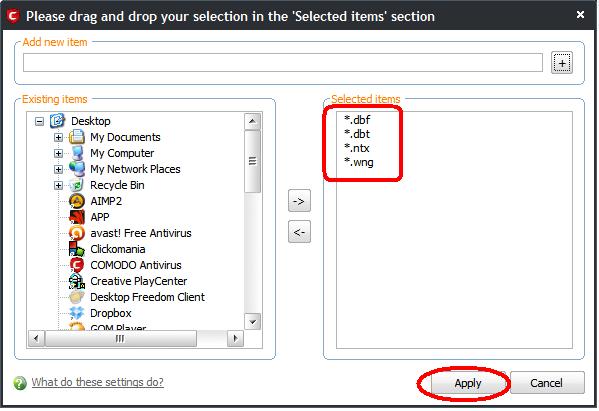Select the avast! Free Antivirus icon

77,233
